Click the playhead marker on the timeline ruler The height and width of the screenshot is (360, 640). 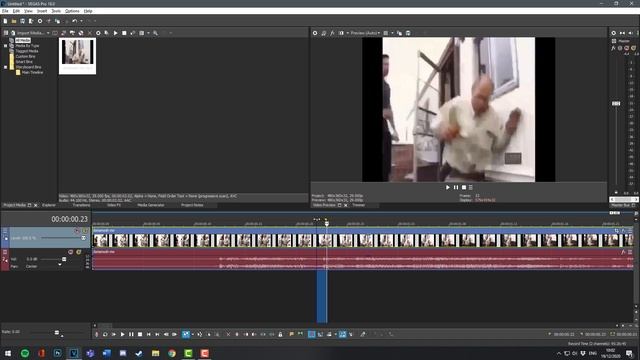coord(327,223)
